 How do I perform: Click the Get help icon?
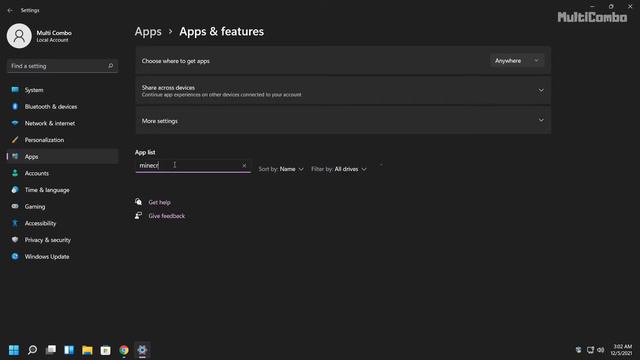click(x=138, y=202)
